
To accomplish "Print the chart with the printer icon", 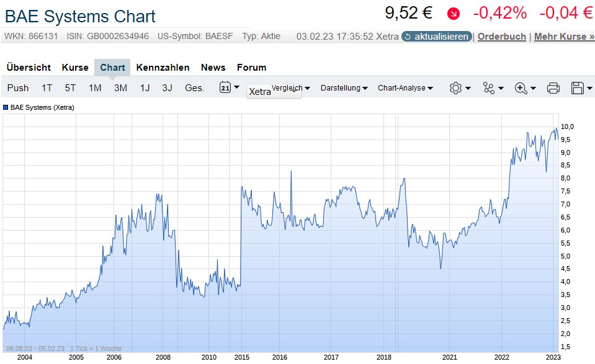I will 553,88.
